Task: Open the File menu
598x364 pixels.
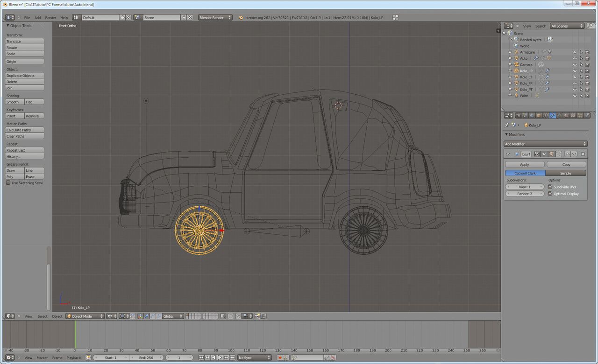Action: pos(27,17)
